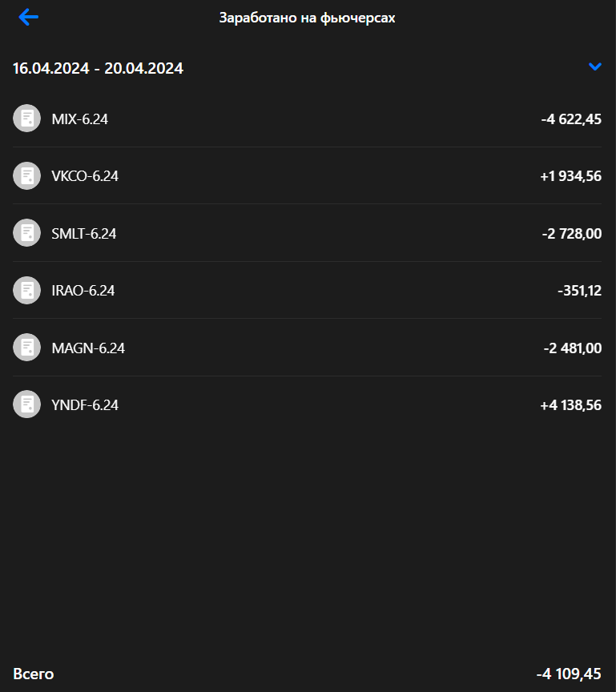Select the IRAO-6.24 contract row
Viewport: 616px width, 692px height.
pos(307,290)
